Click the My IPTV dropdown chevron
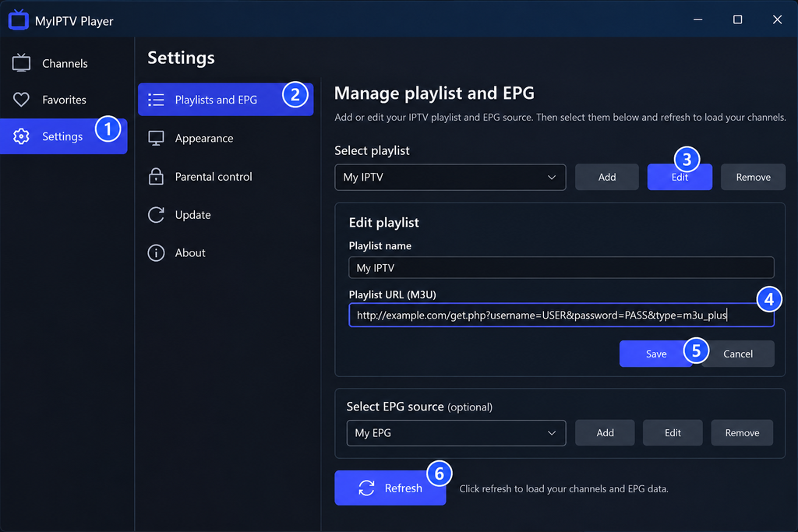 [x=551, y=177]
